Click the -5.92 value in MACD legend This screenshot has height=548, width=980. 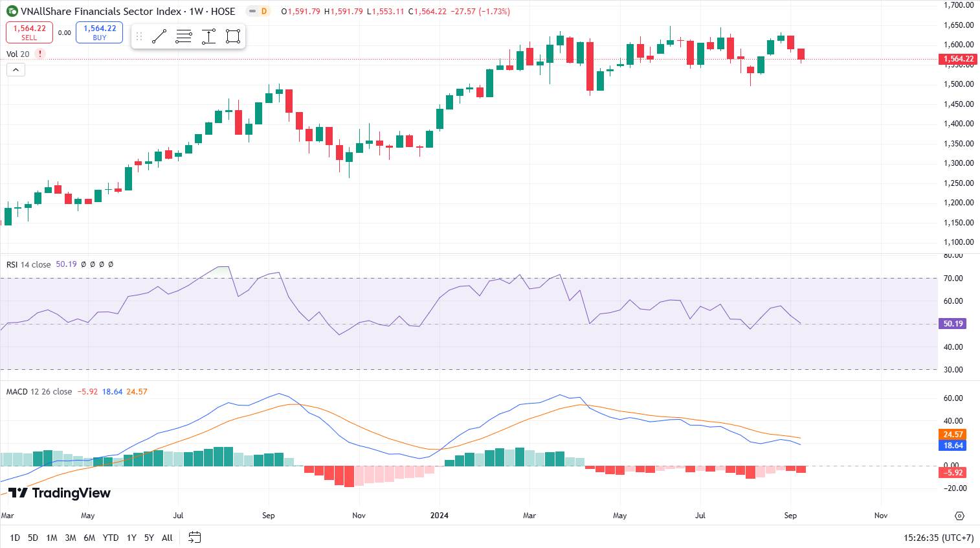coord(87,392)
